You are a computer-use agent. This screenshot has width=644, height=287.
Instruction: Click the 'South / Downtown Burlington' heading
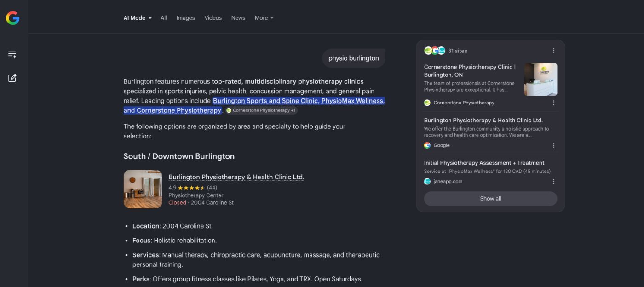tap(179, 156)
